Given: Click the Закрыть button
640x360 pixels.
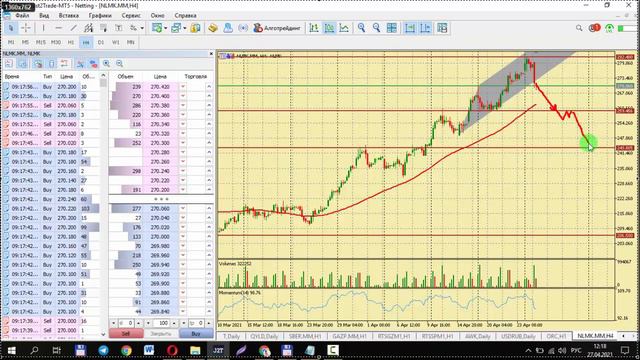Looking at the screenshot, I should tap(161, 333).
